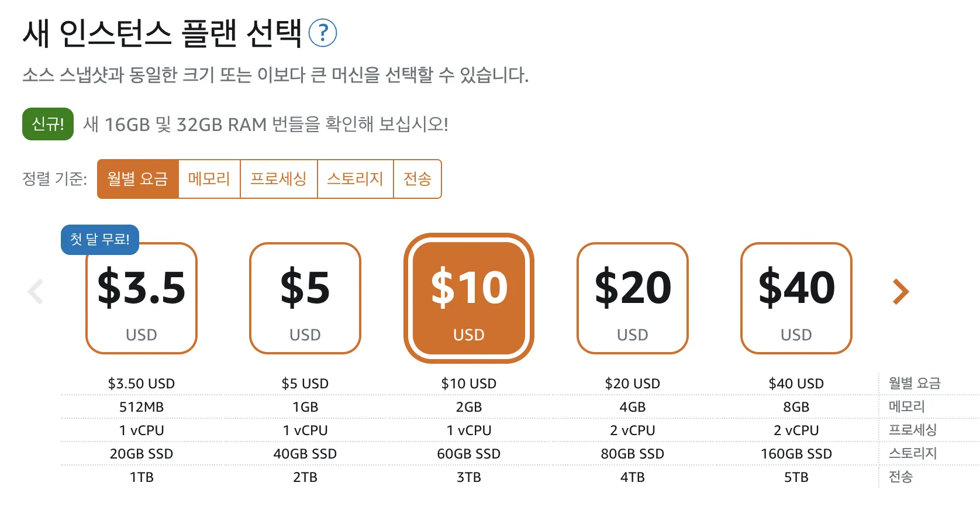980x517 pixels.
Task: Sort plans by 메모리
Action: point(209,179)
